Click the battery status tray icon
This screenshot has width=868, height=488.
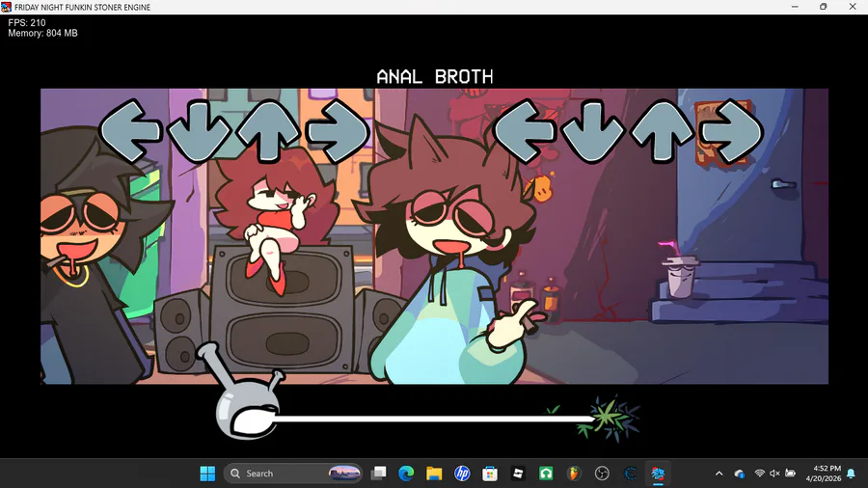791,474
